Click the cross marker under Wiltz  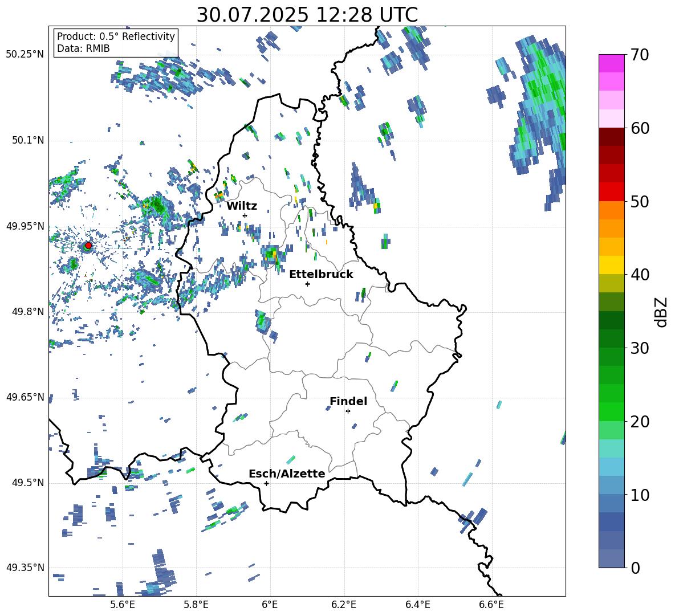245,215
